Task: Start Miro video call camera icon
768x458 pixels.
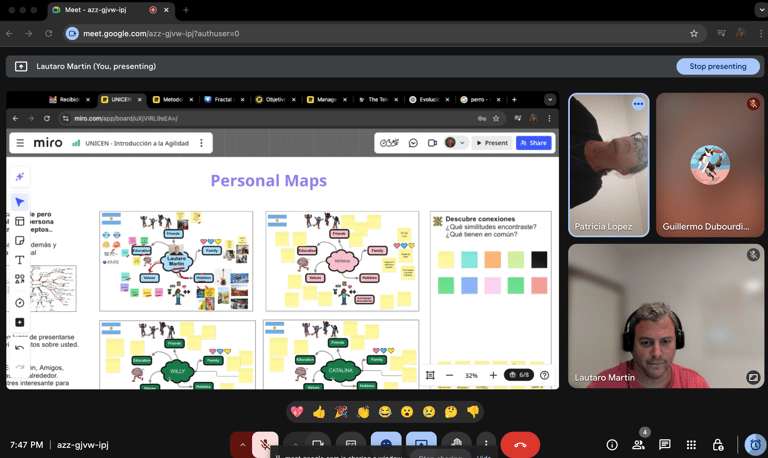Action: (432, 143)
